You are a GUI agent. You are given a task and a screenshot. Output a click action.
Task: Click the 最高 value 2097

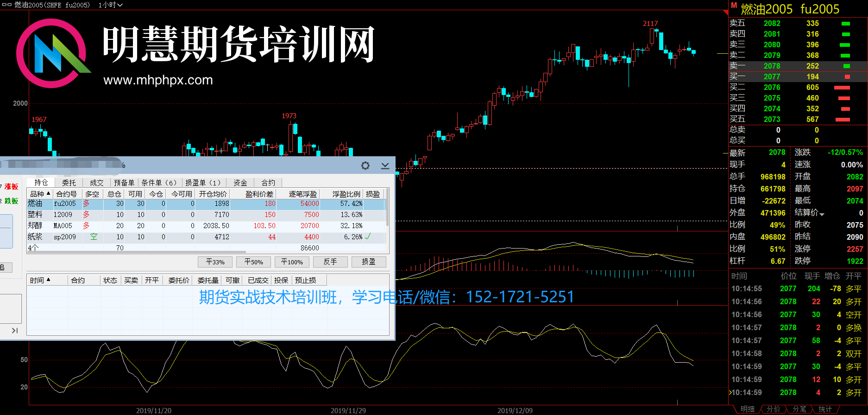[x=855, y=188]
